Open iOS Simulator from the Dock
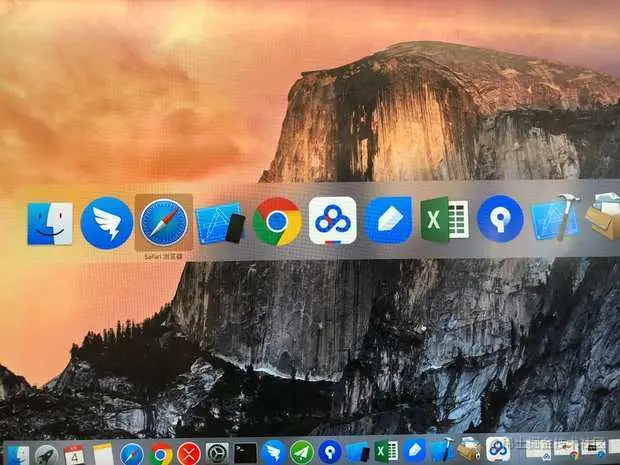 [358, 452]
